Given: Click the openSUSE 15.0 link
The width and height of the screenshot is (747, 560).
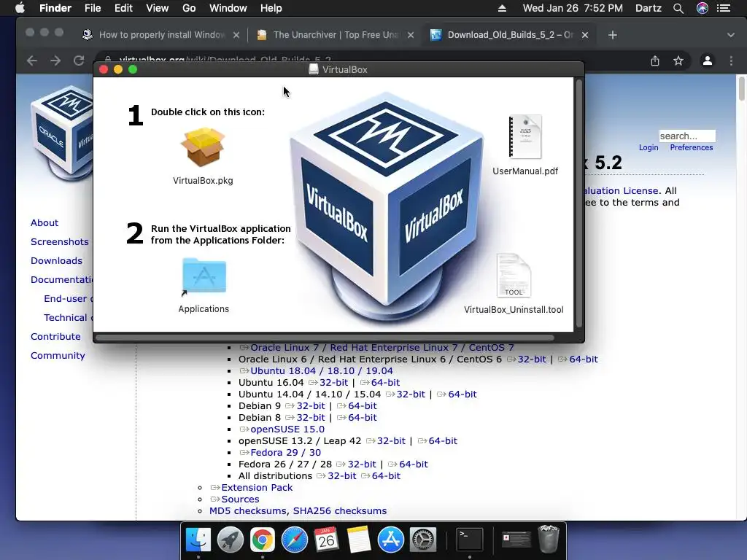Looking at the screenshot, I should click(287, 429).
